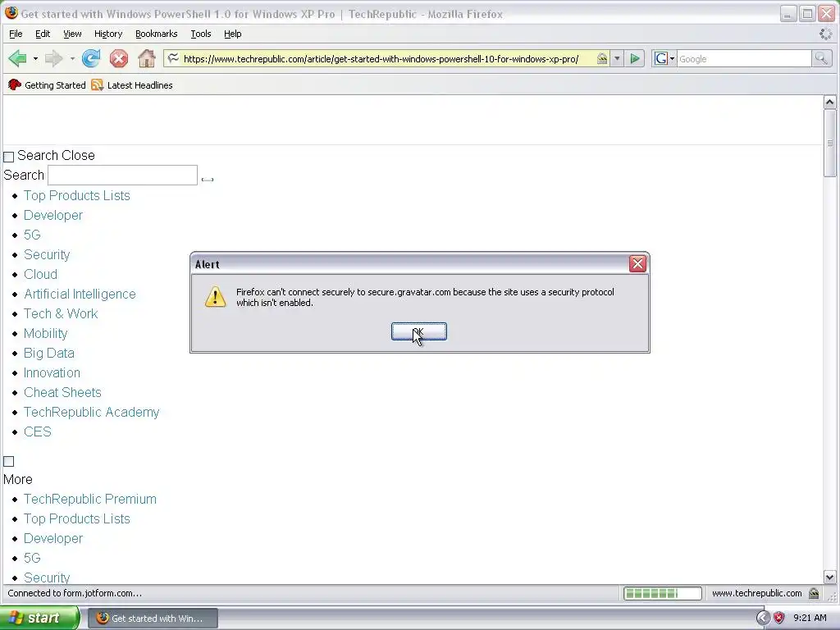840x630 pixels.
Task: Select the Firefox taskbar button
Action: 153,619
